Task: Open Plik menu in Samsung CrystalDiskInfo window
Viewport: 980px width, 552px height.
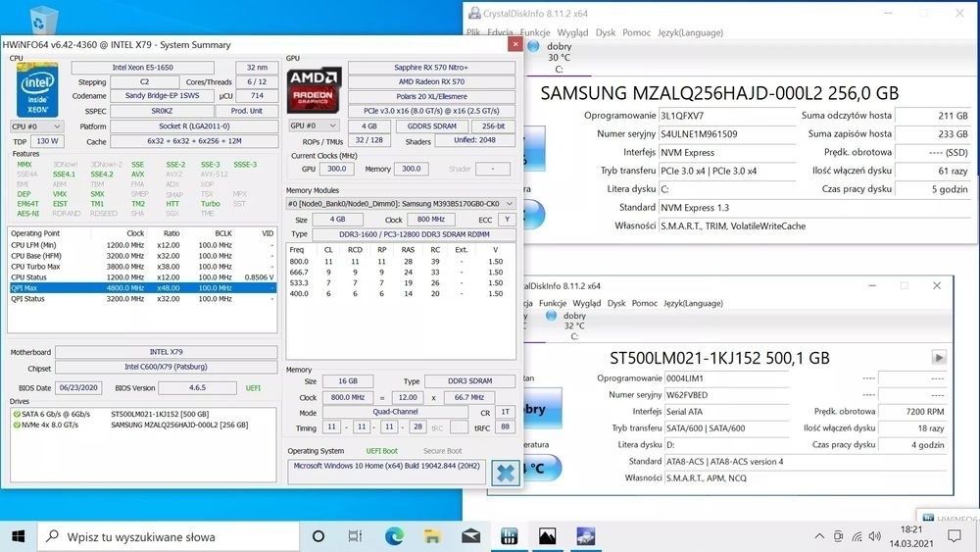Action: 473,32
